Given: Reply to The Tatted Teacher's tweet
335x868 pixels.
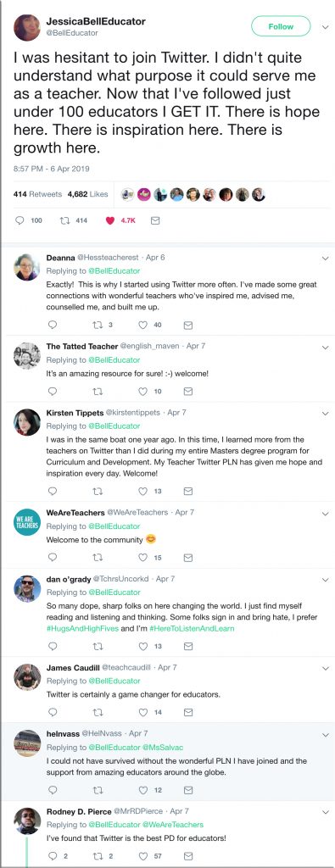Looking at the screenshot, I should point(53,392).
